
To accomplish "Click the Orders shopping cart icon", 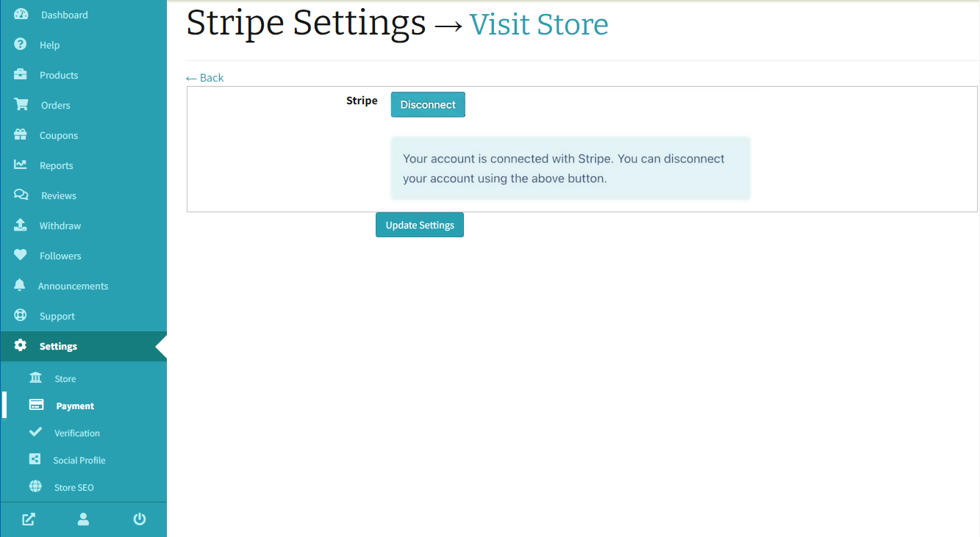I will tap(21, 105).
